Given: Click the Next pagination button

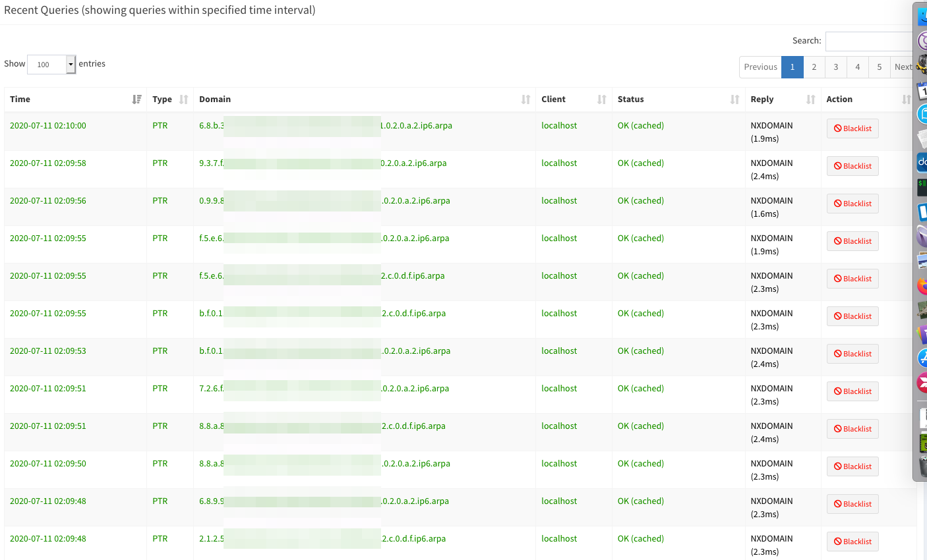Looking at the screenshot, I should pos(903,67).
